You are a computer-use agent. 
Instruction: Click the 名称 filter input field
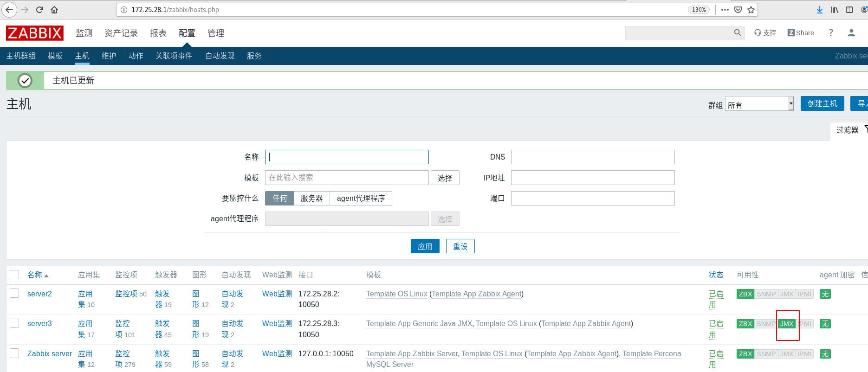pos(347,157)
